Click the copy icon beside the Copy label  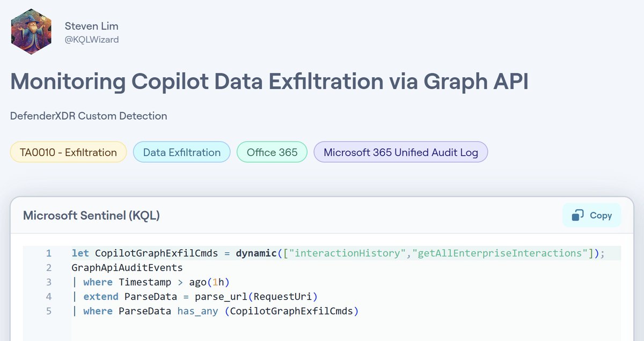pyautogui.click(x=578, y=215)
